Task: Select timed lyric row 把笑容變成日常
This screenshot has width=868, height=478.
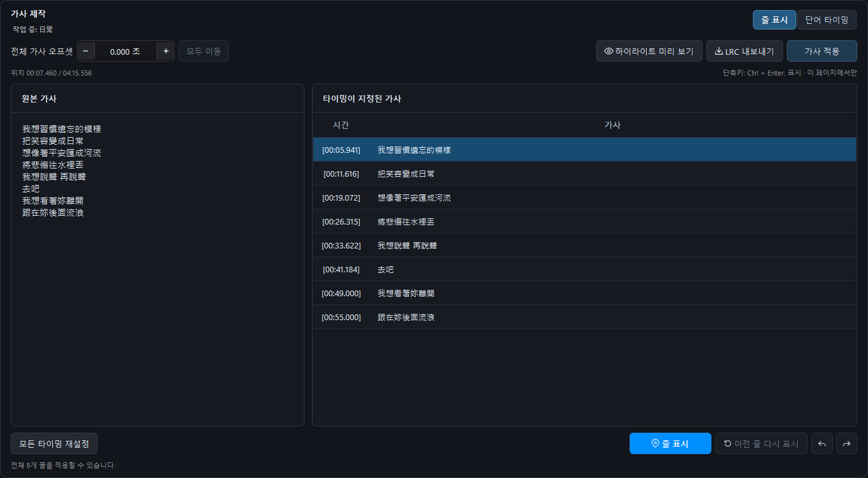Action: (584, 174)
